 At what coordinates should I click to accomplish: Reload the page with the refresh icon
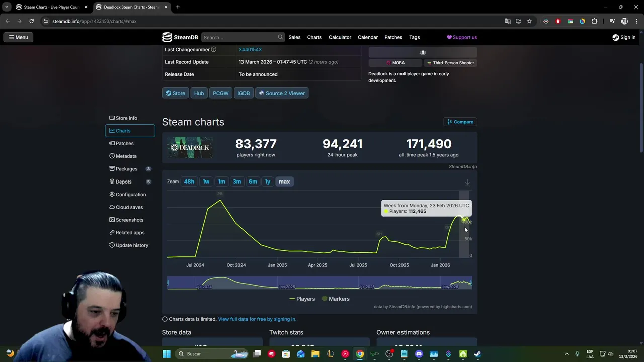pos(31,21)
